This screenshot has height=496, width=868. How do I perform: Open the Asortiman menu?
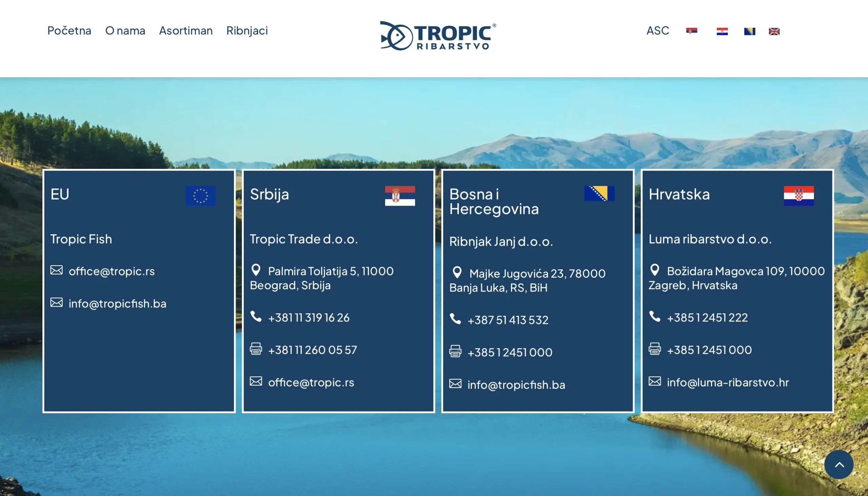click(x=186, y=31)
